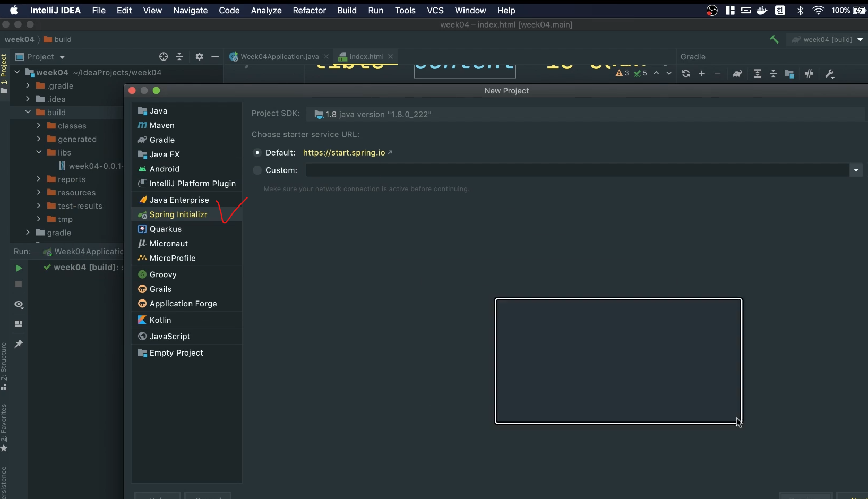
Task: Click Bluetooth icon in menu bar
Action: click(x=801, y=11)
